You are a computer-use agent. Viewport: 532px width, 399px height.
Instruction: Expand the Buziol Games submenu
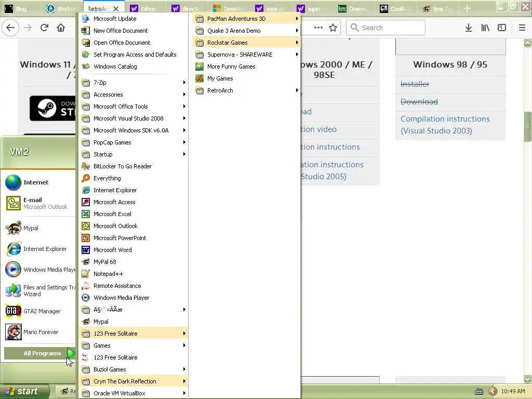tap(133, 369)
